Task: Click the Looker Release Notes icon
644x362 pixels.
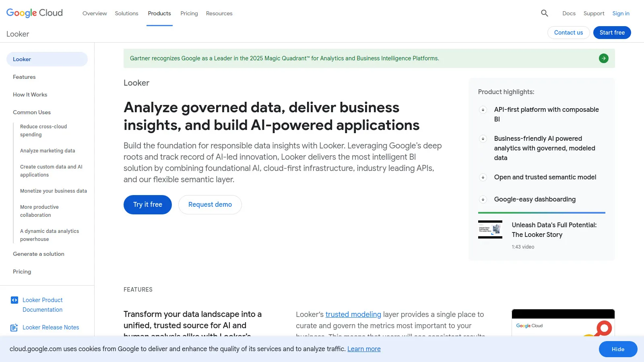Action: 14,327
